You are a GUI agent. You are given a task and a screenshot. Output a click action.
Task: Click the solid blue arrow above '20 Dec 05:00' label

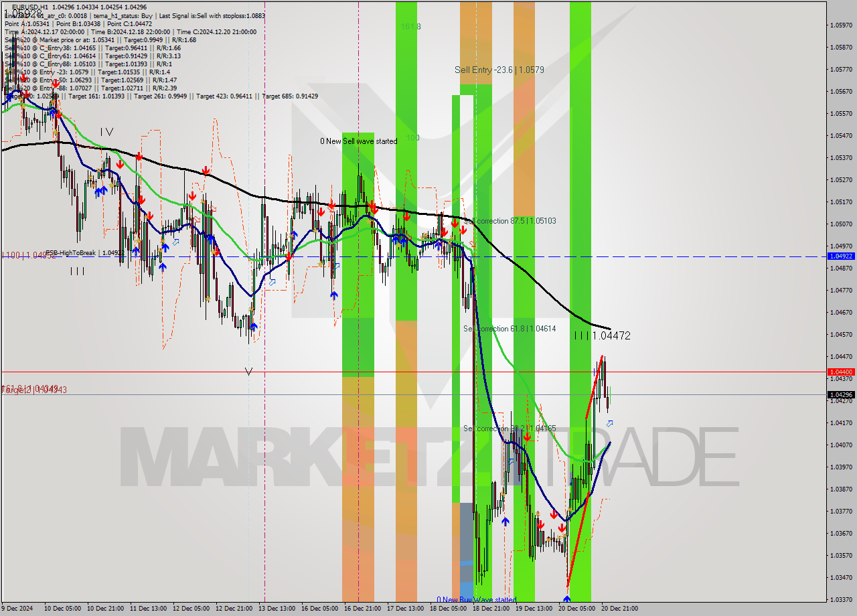click(x=567, y=599)
